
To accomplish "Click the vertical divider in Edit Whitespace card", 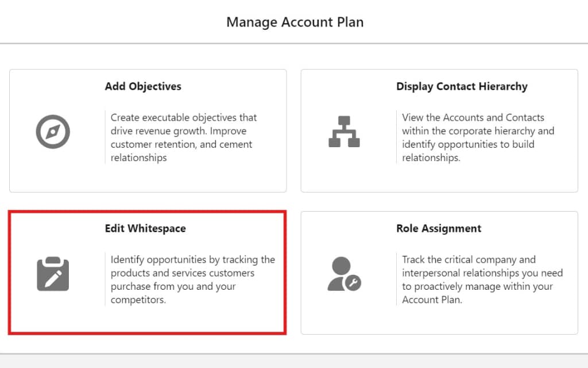I will pos(105,279).
